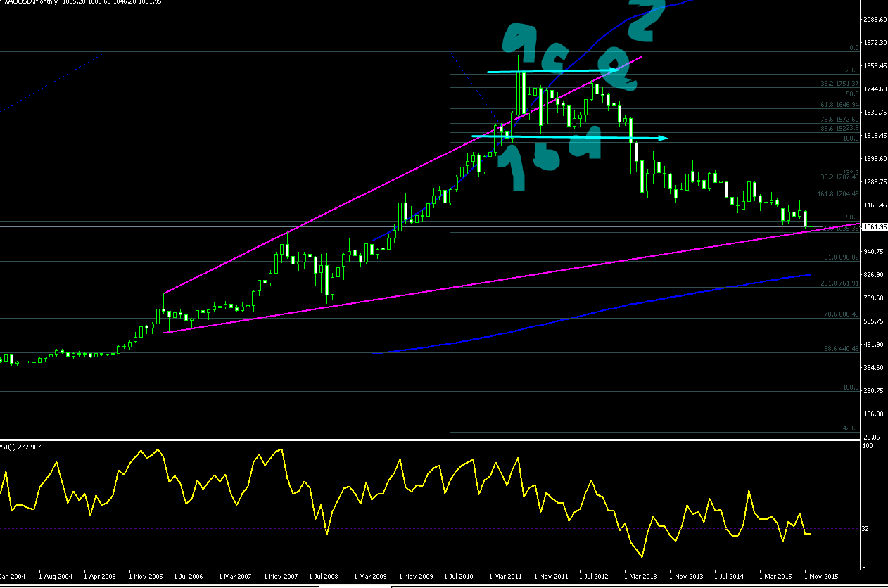
Task: Click the 940.75 price axis label
Action: (875, 252)
